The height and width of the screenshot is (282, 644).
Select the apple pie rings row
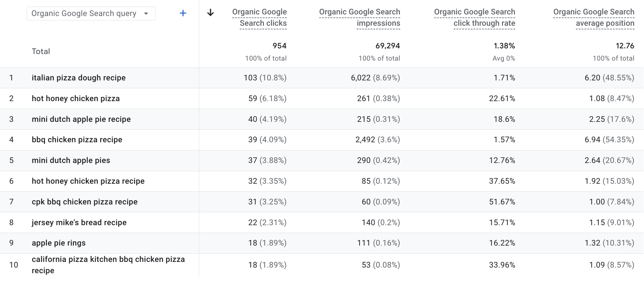coord(58,243)
